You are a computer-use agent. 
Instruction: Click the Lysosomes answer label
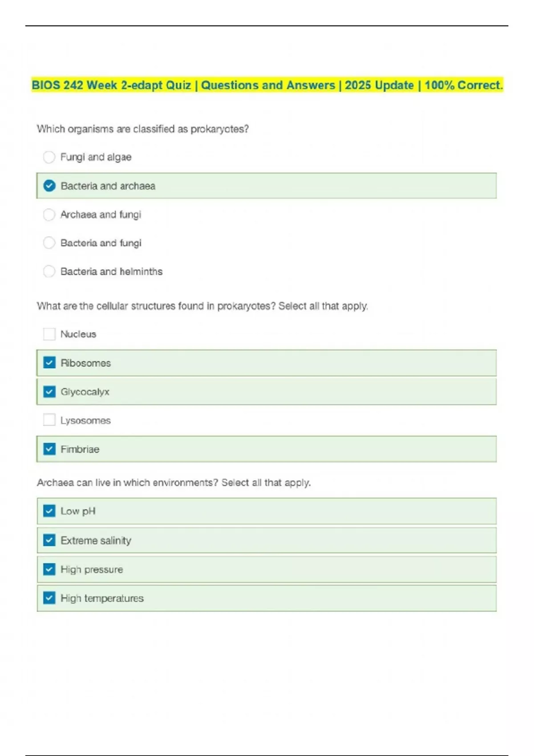click(x=85, y=421)
